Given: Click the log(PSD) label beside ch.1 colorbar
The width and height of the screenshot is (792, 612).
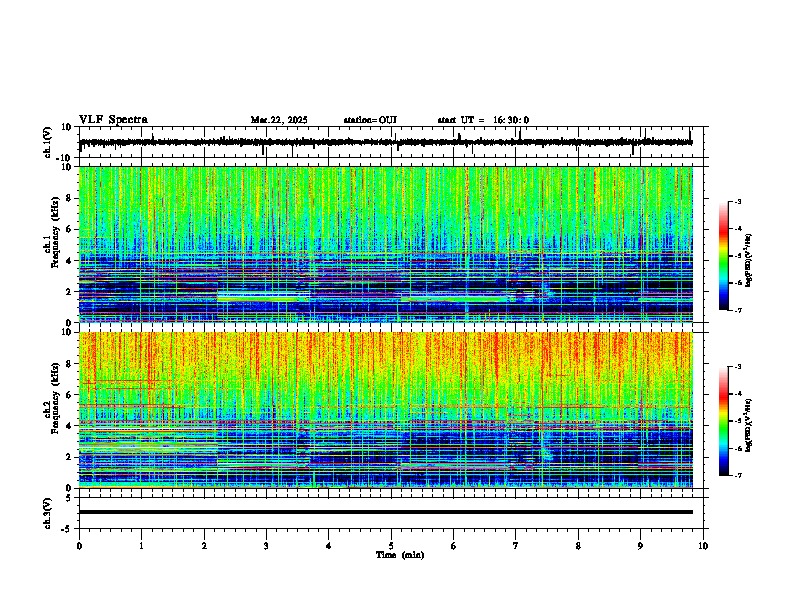Looking at the screenshot, I should pos(749,260).
